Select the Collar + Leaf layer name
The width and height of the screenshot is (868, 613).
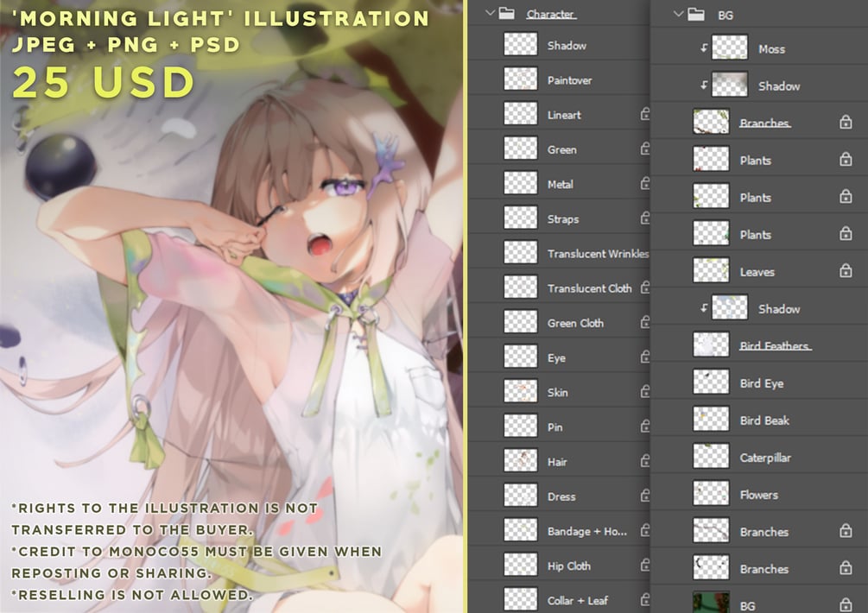578,601
